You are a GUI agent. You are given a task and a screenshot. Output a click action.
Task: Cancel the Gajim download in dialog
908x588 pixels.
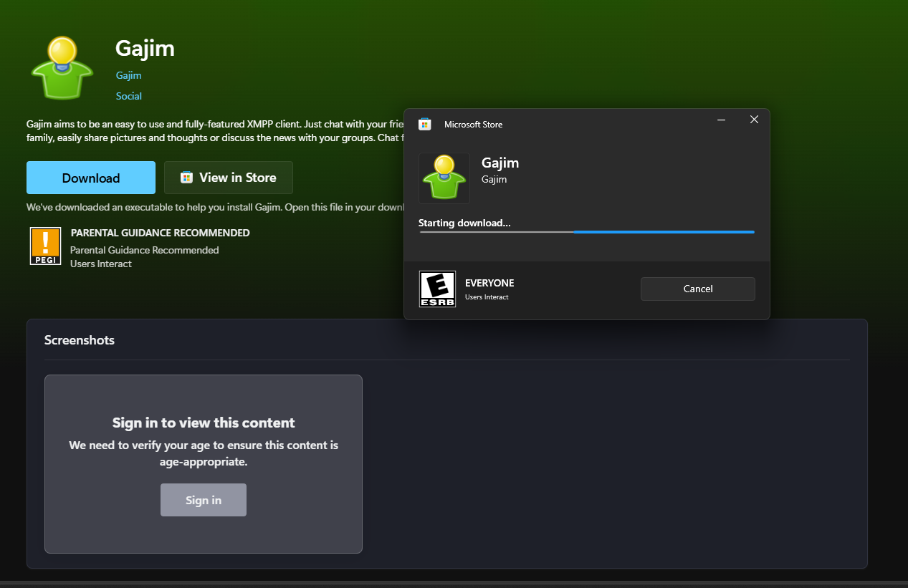[698, 289]
